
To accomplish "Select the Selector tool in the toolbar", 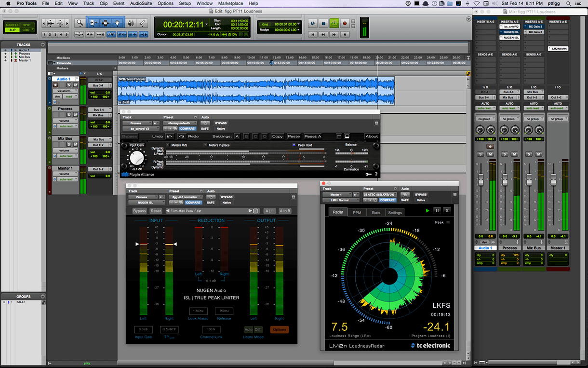I will coord(105,23).
